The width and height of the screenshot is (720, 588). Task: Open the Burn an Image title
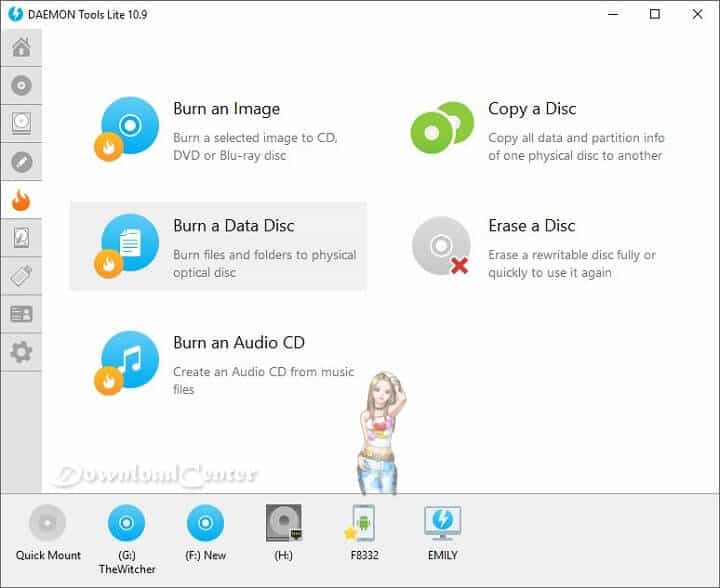(226, 109)
